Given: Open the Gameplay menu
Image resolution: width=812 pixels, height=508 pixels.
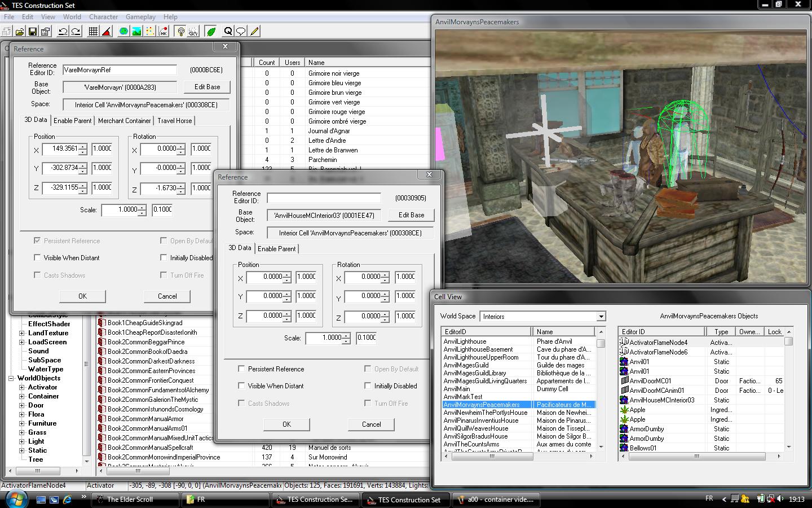Looking at the screenshot, I should point(140,17).
